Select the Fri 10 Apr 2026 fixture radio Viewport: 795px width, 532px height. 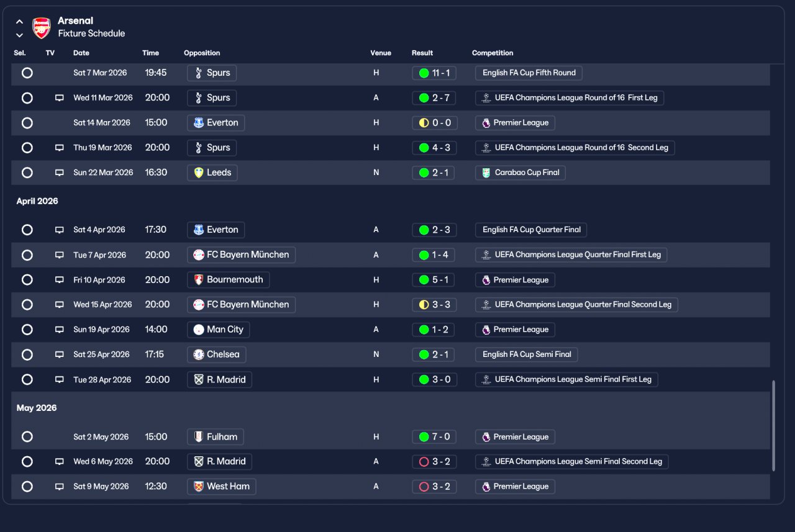click(x=27, y=280)
